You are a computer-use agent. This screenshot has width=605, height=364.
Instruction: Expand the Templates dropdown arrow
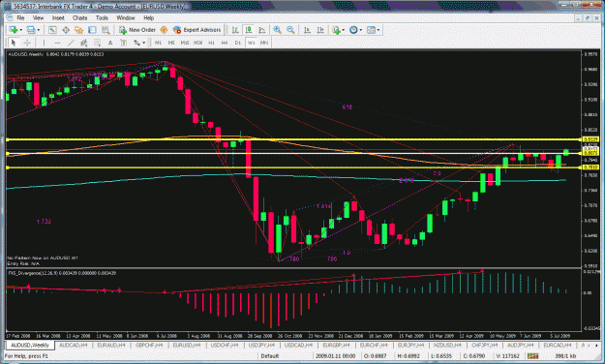point(378,30)
